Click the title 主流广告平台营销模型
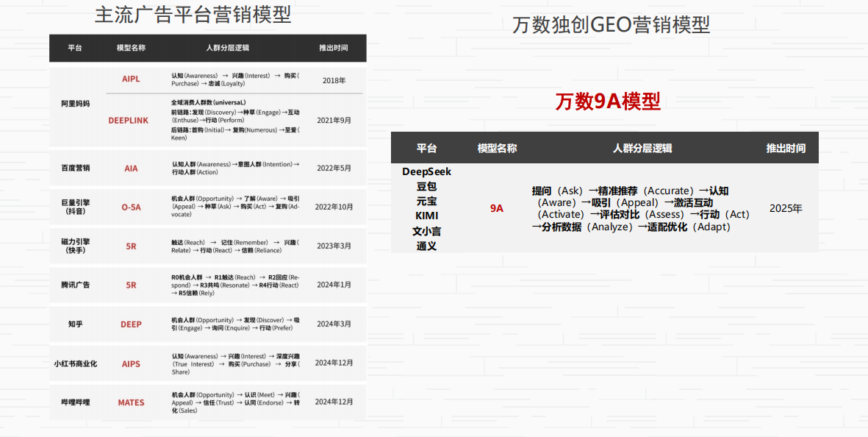The height and width of the screenshot is (437, 868). (x=193, y=15)
